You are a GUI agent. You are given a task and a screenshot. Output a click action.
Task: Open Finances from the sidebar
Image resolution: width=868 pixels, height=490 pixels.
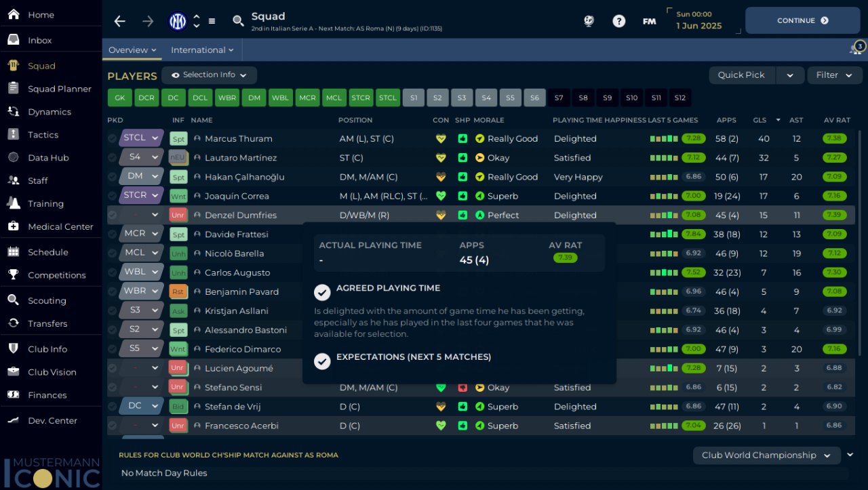point(47,395)
